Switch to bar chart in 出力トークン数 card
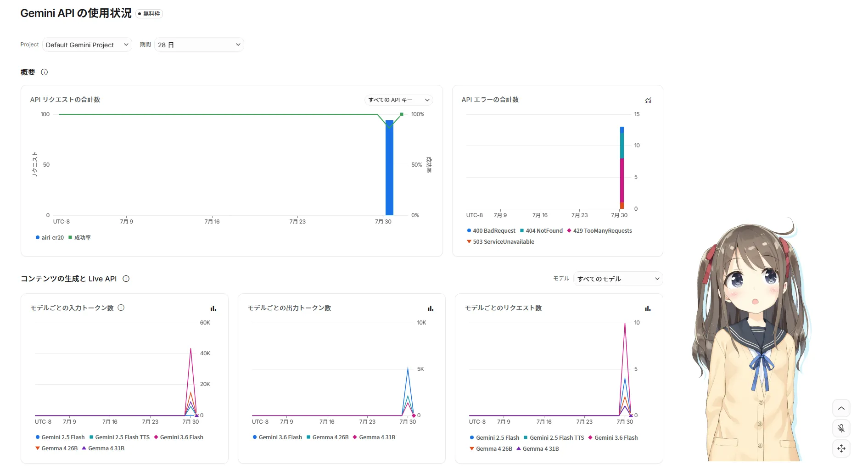Viewport: 868px width, 476px height. point(431,308)
